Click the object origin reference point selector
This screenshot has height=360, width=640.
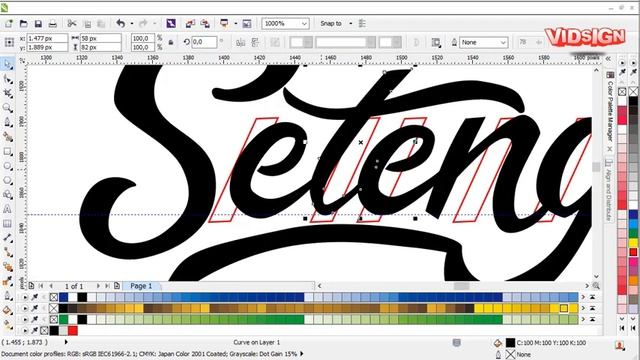tap(9, 42)
